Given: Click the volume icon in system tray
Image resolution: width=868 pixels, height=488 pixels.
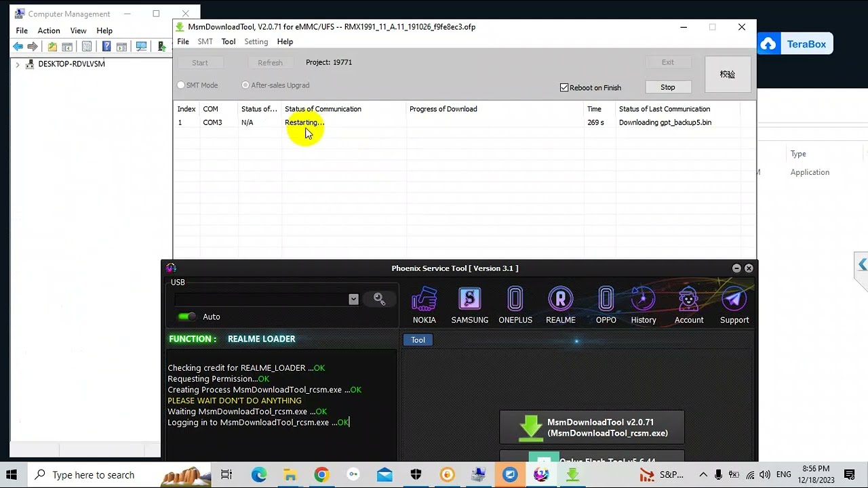Looking at the screenshot, I should [765, 474].
